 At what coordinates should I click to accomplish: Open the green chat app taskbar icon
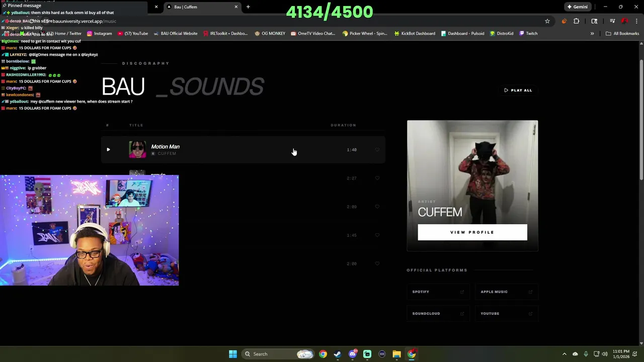click(367, 354)
